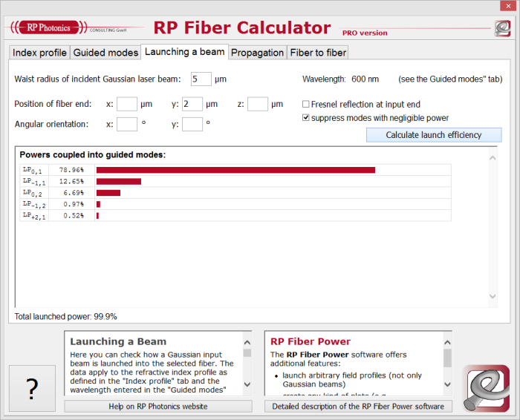Open detailed description of RP Fiber Power software

point(357,406)
